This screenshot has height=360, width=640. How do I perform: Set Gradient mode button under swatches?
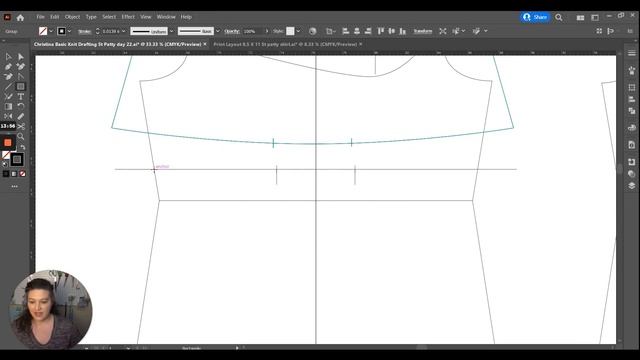click(x=14, y=174)
